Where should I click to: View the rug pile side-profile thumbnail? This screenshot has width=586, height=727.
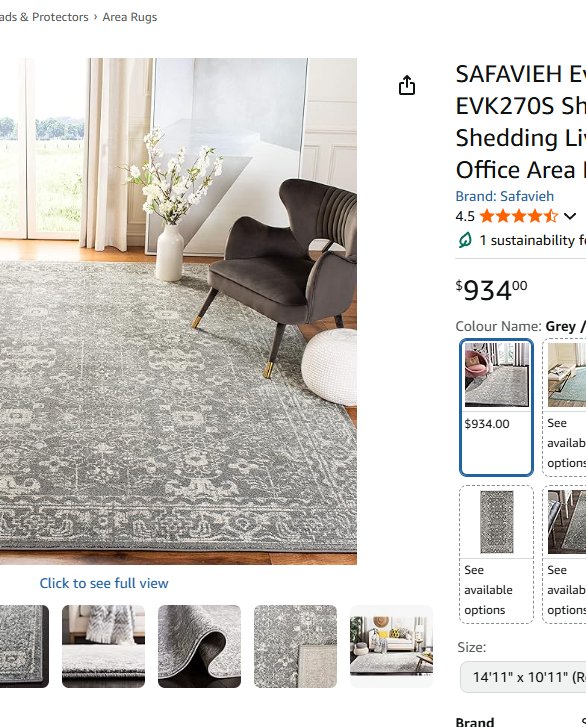tap(103, 646)
